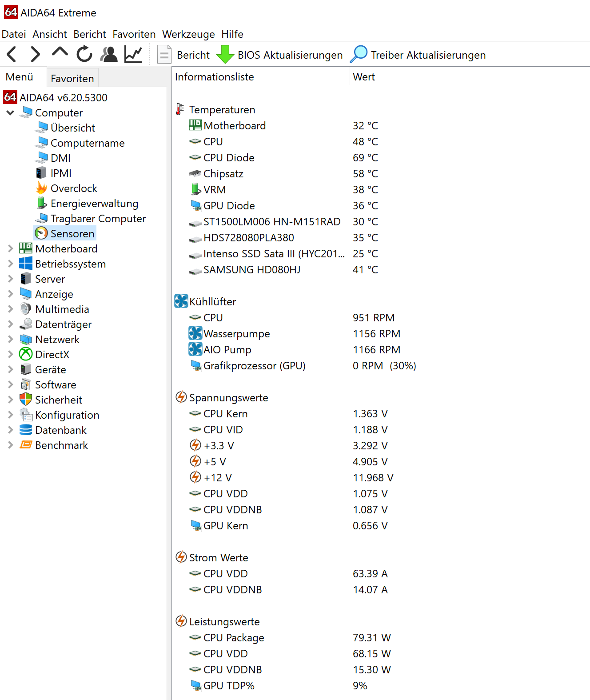
Task: Open the Ansicht menu
Action: (x=50, y=34)
